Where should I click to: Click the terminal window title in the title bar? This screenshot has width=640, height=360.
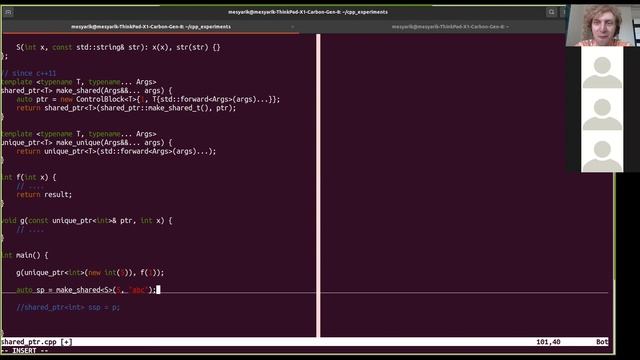point(308,12)
